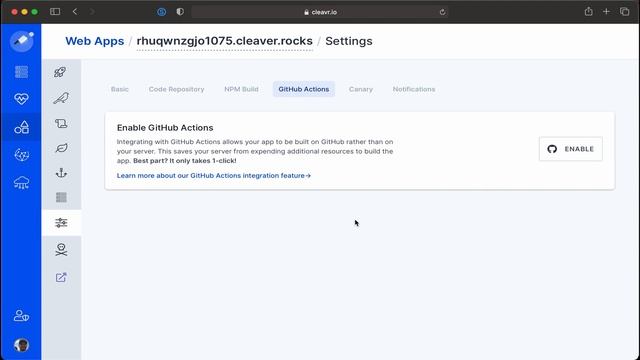Click the ENABLE GitHub Actions button

[x=571, y=149]
